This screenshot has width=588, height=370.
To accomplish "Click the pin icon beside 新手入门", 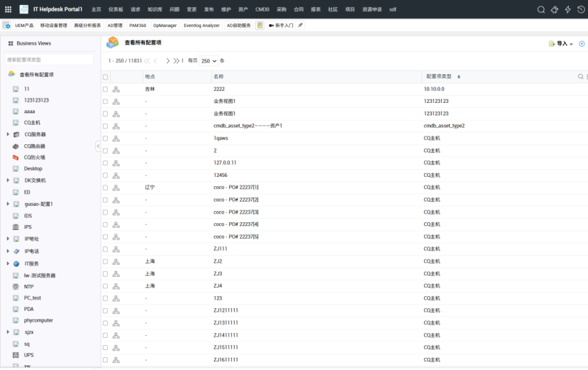I will pos(300,25).
